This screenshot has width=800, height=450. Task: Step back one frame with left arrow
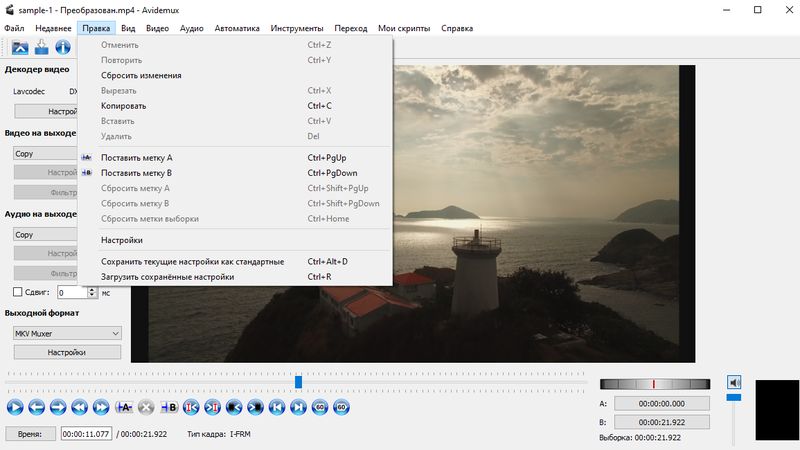coord(36,407)
